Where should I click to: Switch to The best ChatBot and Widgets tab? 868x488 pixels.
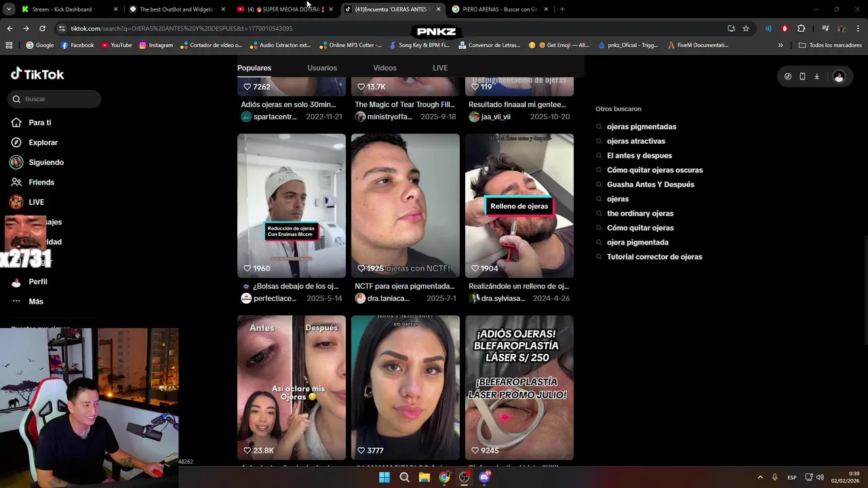176,9
